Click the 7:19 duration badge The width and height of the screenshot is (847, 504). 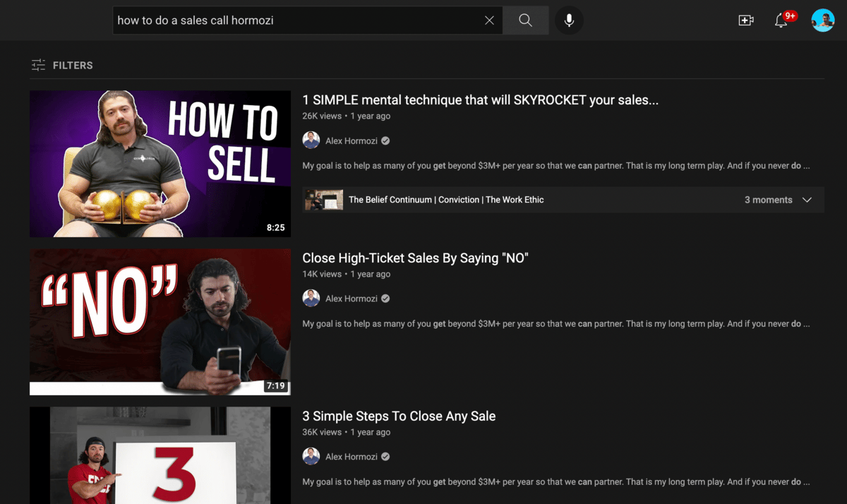pyautogui.click(x=275, y=386)
